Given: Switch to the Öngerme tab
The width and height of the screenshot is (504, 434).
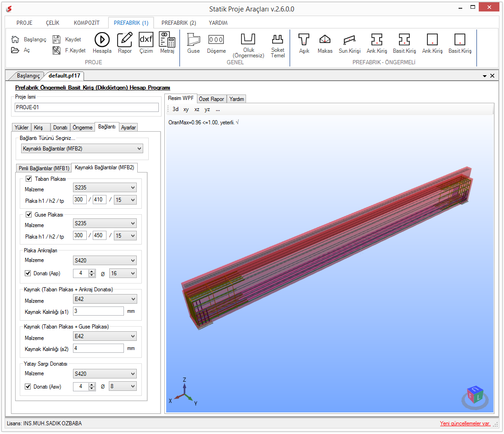Looking at the screenshot, I should pos(83,128).
